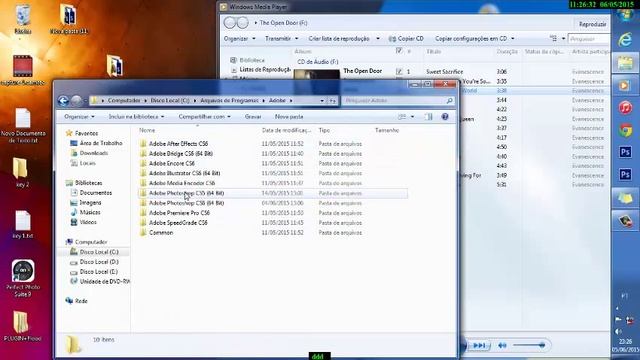This screenshot has width=640, height=360.
Task: Select the key 1.txt desktop file
Action: [x=22, y=224]
